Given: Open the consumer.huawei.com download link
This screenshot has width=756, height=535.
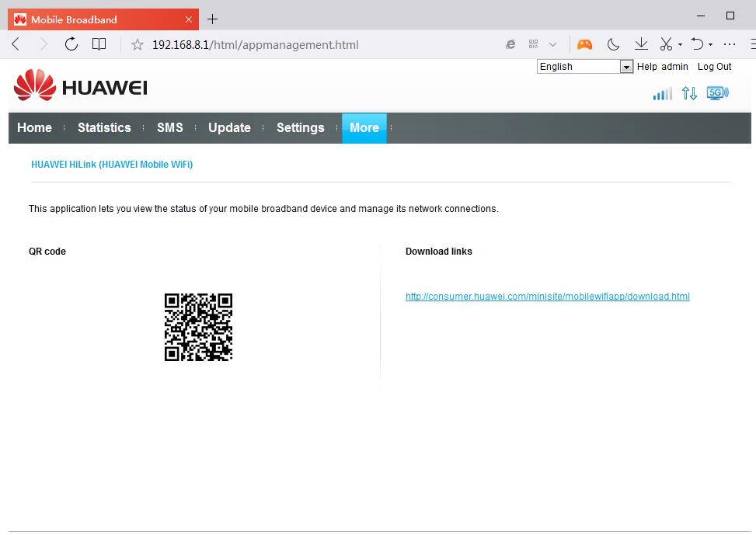Looking at the screenshot, I should coord(547,297).
